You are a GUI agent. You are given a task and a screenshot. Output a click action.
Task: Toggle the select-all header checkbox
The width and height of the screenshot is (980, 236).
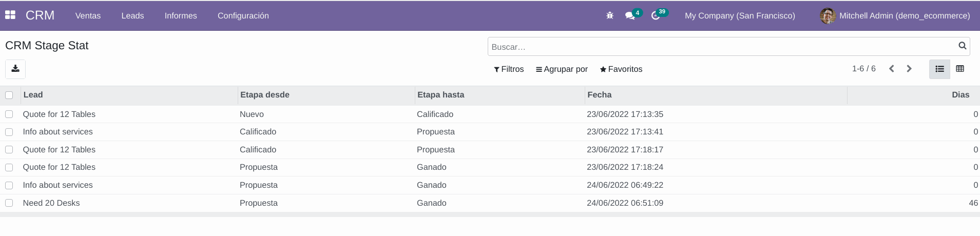9,95
